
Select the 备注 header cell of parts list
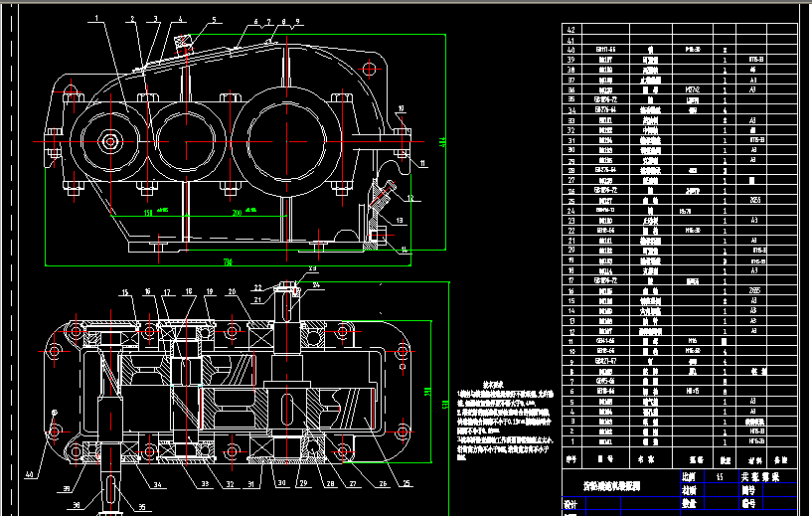(x=780, y=459)
